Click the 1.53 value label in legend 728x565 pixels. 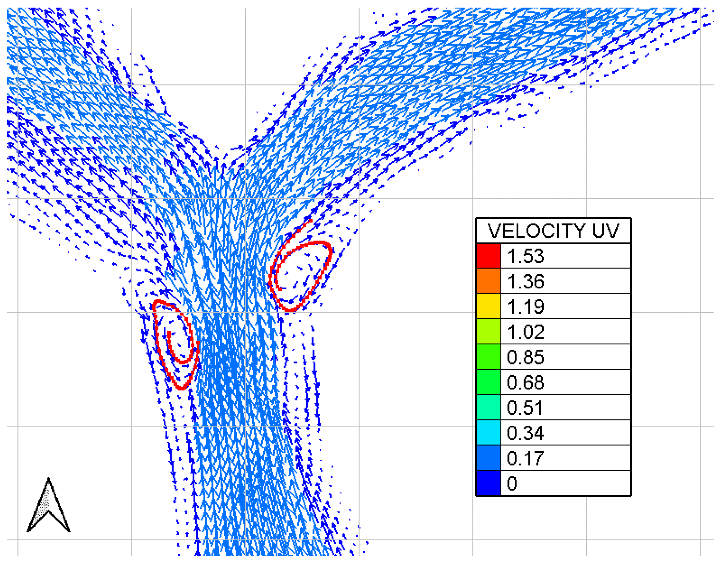click(526, 256)
